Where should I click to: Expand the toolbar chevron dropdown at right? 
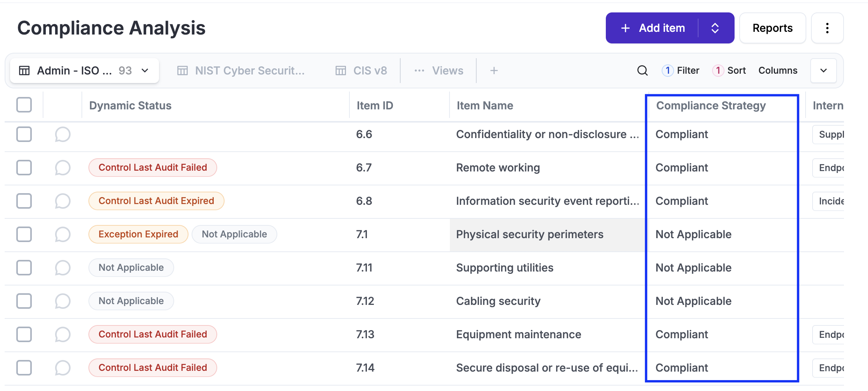823,71
